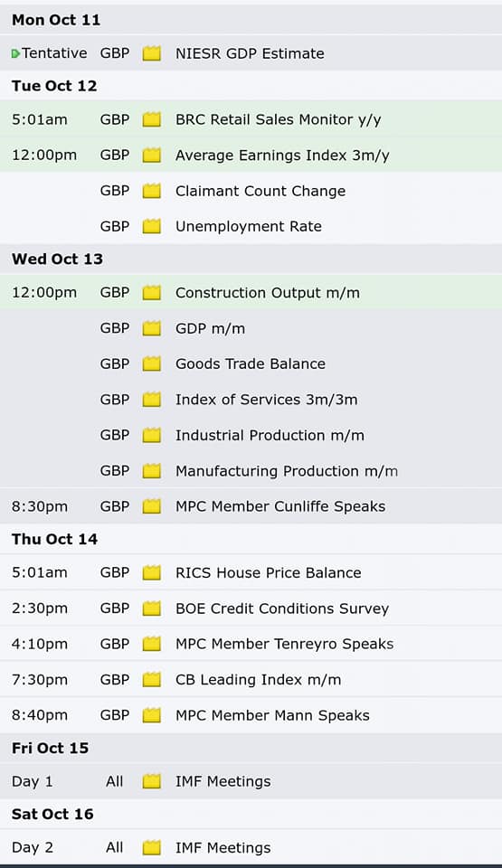This screenshot has height=868, width=502.
Task: Click impact icon for CB Leading Index m/m
Action: click(151, 679)
